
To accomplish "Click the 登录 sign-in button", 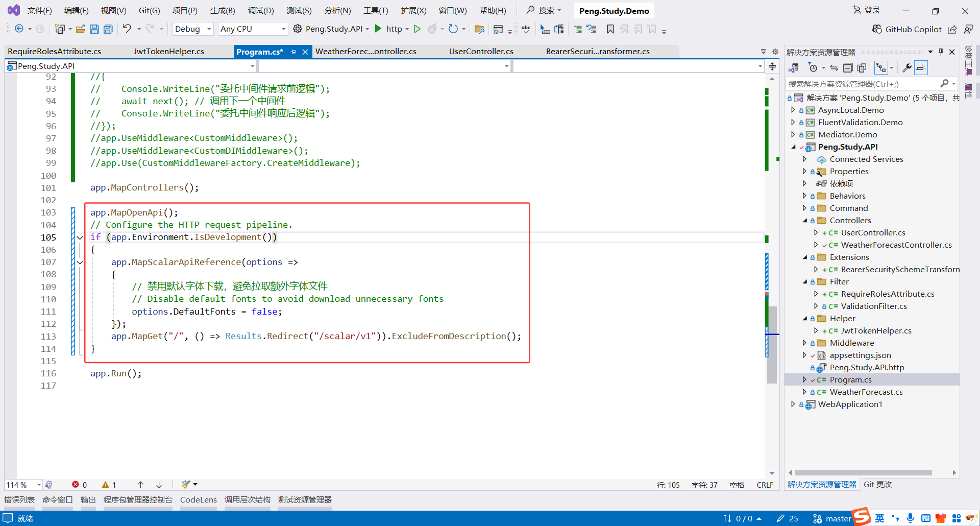I will point(867,10).
